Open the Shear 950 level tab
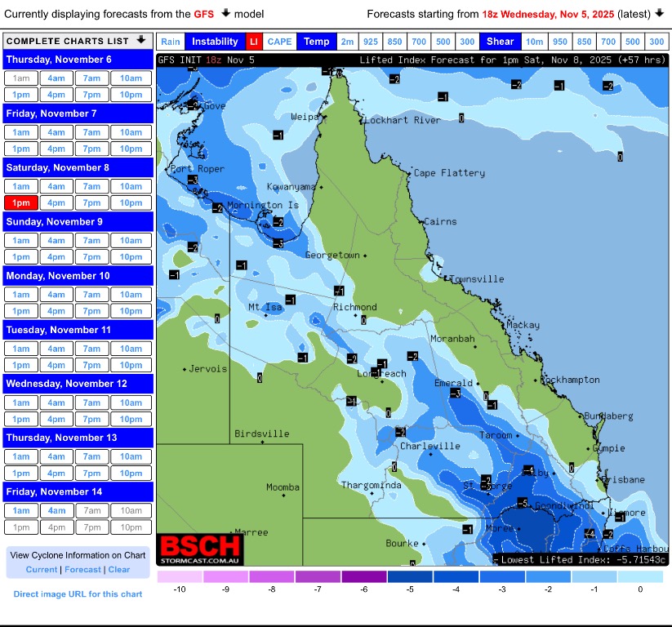The height and width of the screenshot is (627, 672). (x=559, y=42)
